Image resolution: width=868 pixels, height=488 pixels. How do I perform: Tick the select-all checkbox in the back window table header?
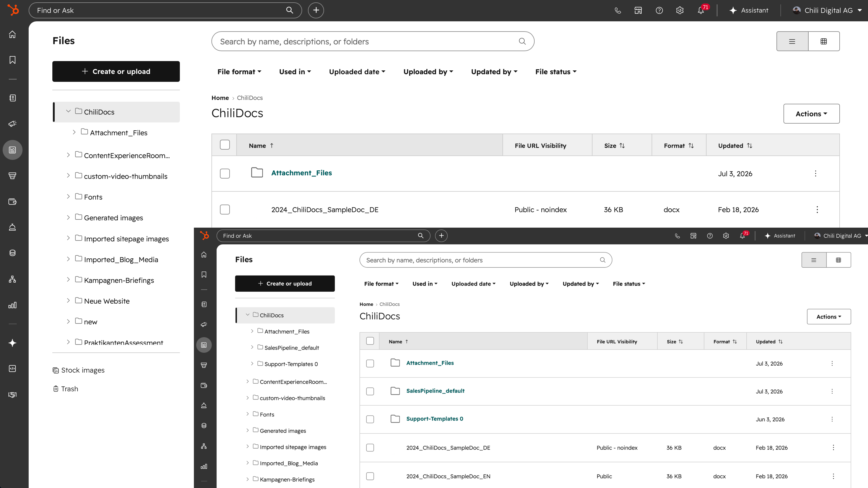225,145
